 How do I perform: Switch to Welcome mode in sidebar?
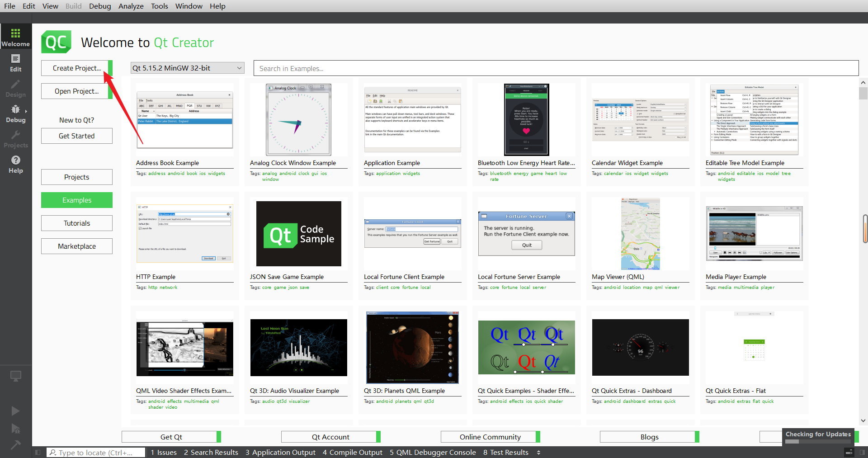point(16,38)
